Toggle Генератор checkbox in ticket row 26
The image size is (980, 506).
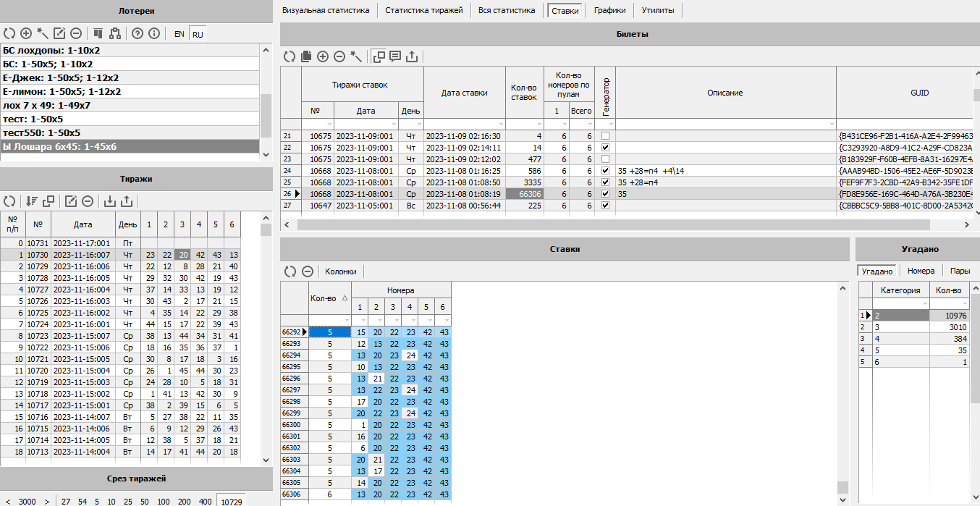[x=605, y=194]
